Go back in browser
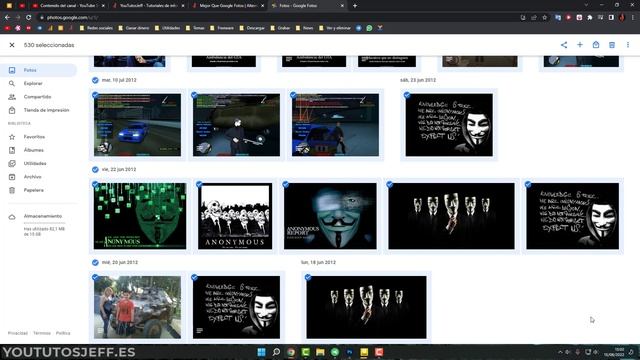 coord(7,18)
